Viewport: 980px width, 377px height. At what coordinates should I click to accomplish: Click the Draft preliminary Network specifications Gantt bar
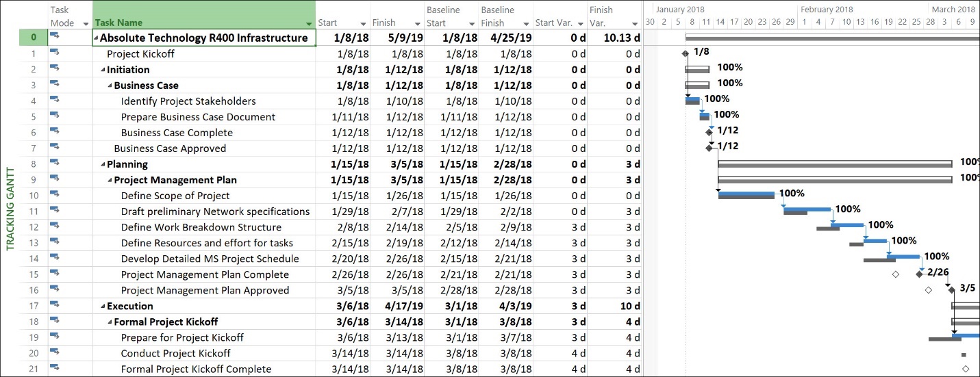[807, 209]
